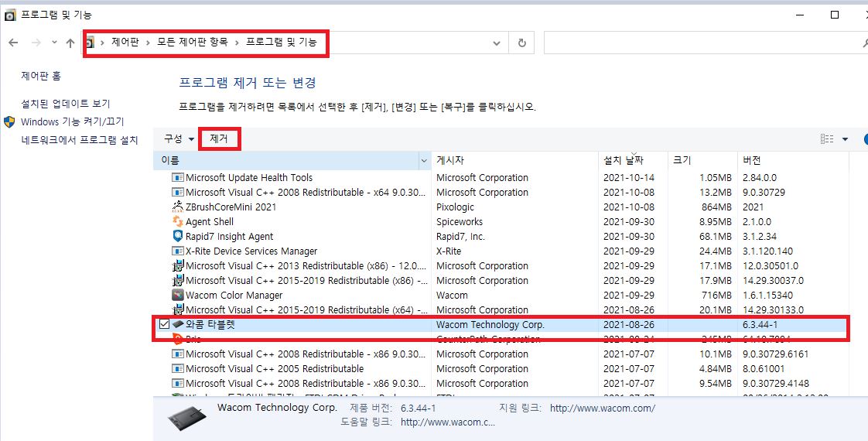This screenshot has width=868, height=441.
Task: Click Wacom Technology Corp. publisher cell
Action: pos(490,325)
